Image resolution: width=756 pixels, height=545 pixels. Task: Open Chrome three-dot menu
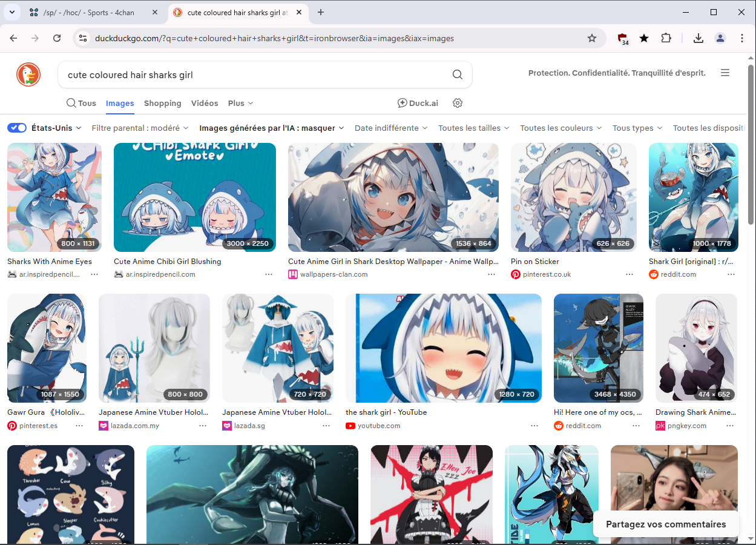[x=742, y=38]
